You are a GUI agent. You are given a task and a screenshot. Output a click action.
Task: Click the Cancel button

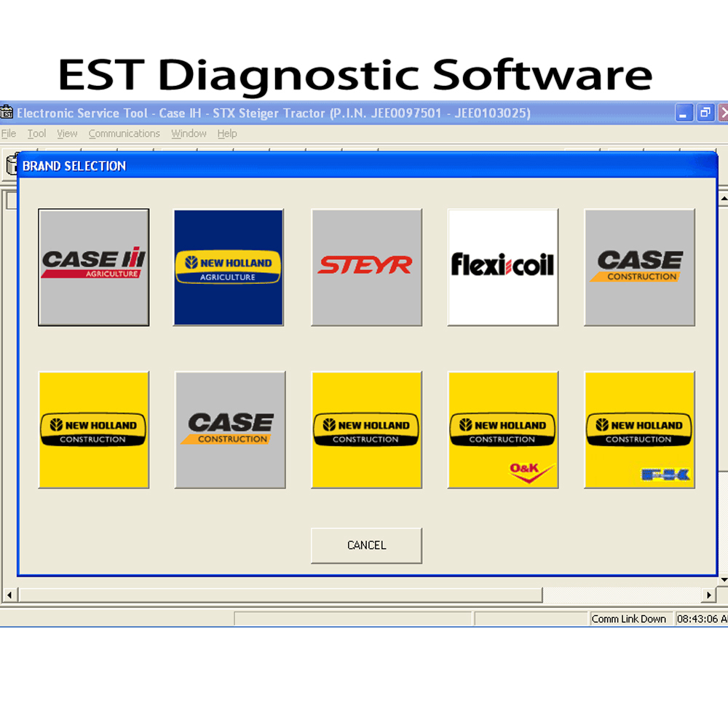click(x=366, y=545)
